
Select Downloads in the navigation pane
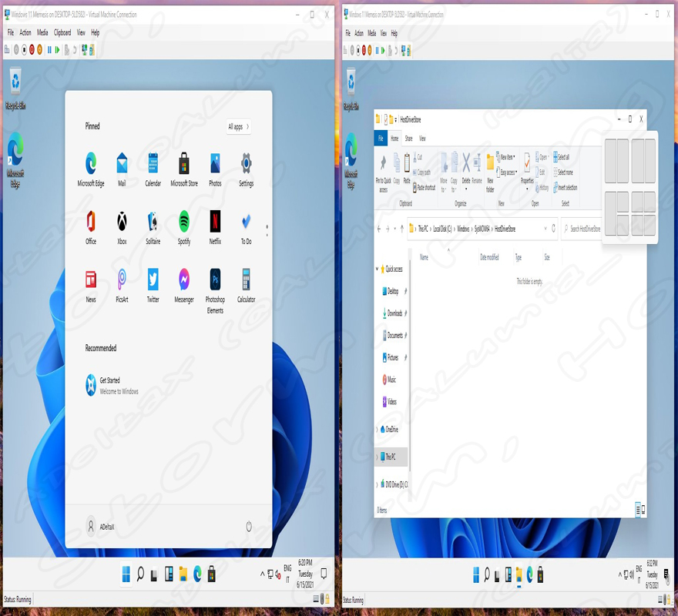click(392, 313)
